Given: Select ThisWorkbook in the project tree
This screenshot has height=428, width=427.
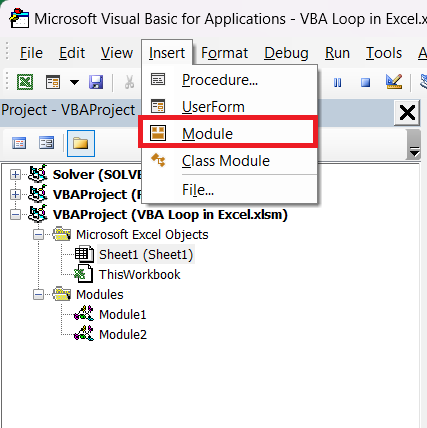Looking at the screenshot, I should click(139, 275).
